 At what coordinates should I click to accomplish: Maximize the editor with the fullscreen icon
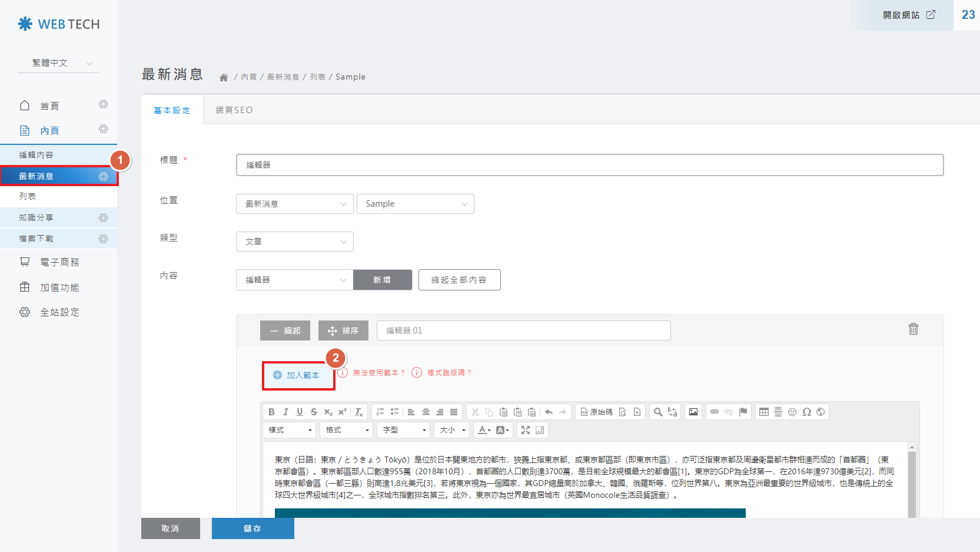[x=526, y=430]
